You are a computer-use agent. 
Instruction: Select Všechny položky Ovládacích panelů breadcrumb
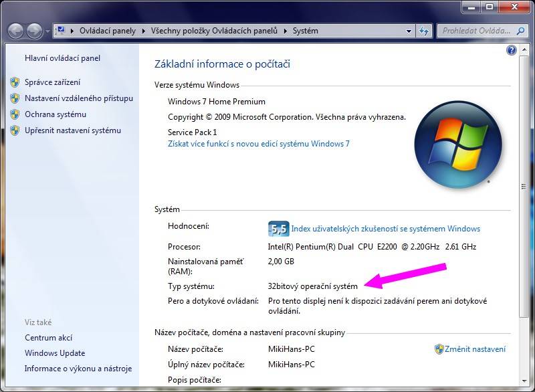pos(214,31)
